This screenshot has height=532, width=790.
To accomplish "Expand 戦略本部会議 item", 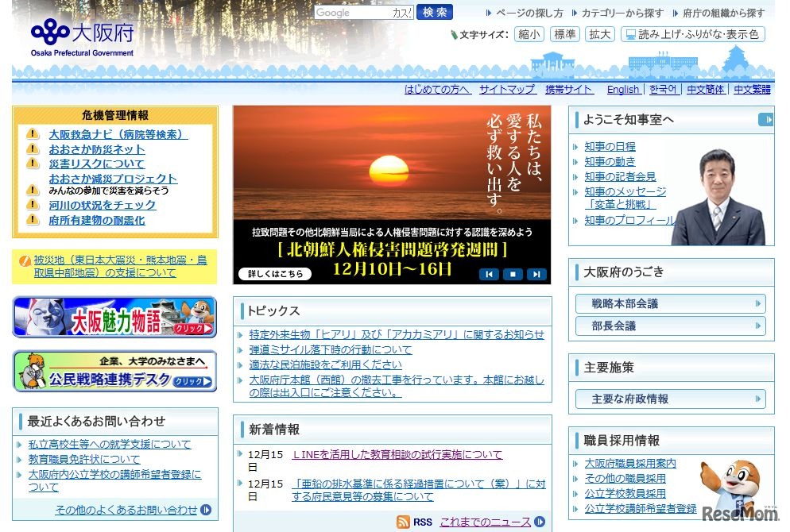I will [x=671, y=303].
